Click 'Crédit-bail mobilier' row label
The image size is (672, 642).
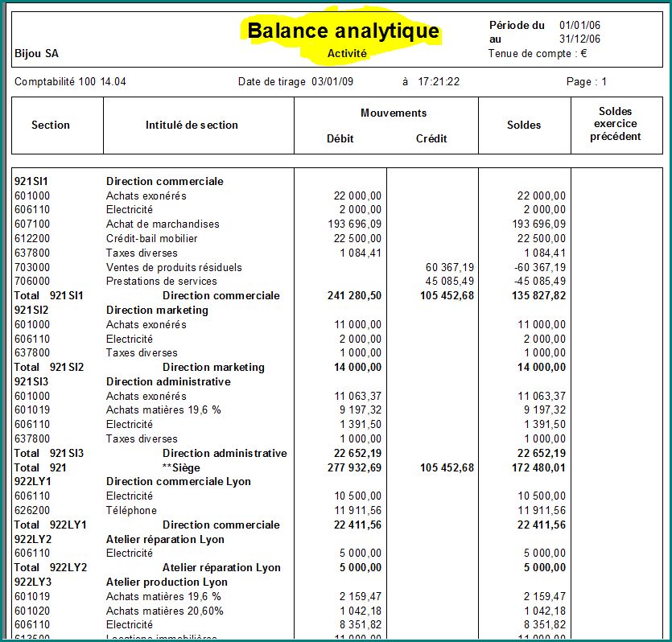coord(152,239)
